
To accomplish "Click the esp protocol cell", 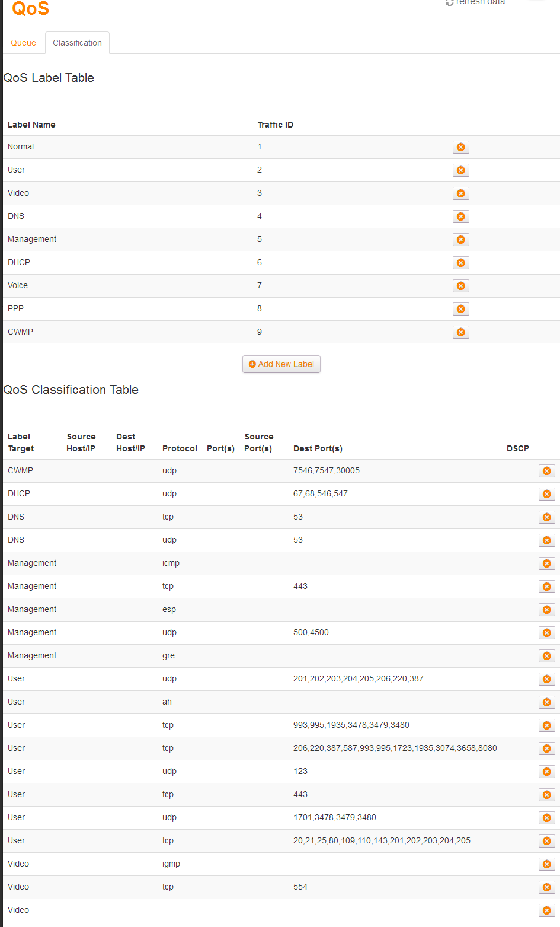I will [x=169, y=609].
